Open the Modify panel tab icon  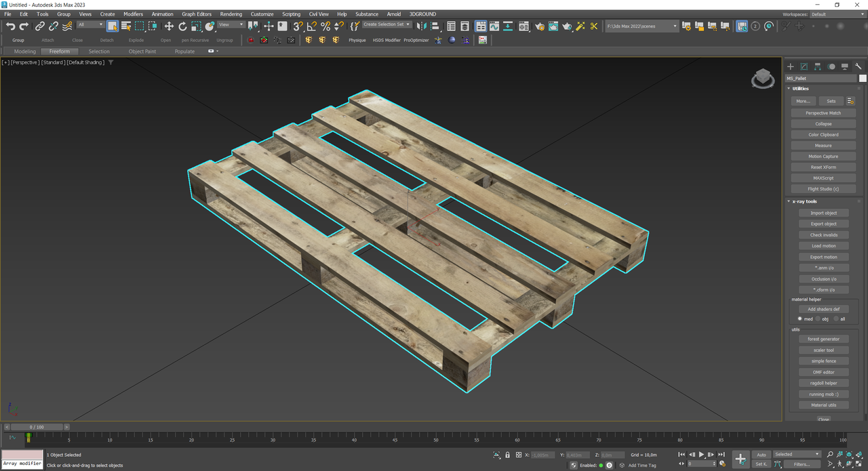(x=804, y=66)
